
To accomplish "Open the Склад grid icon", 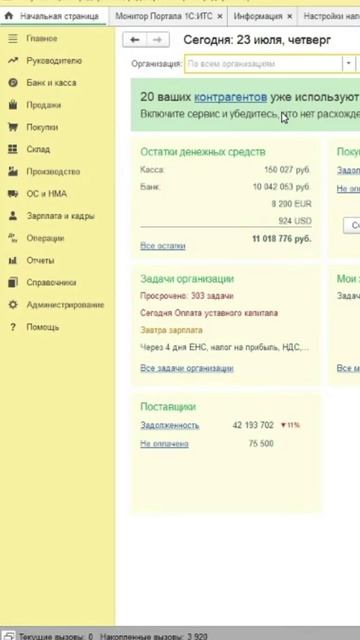I will point(13,149).
